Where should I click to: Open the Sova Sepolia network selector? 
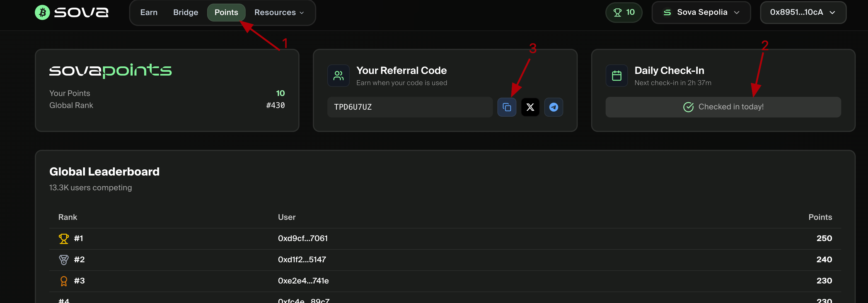coord(701,13)
